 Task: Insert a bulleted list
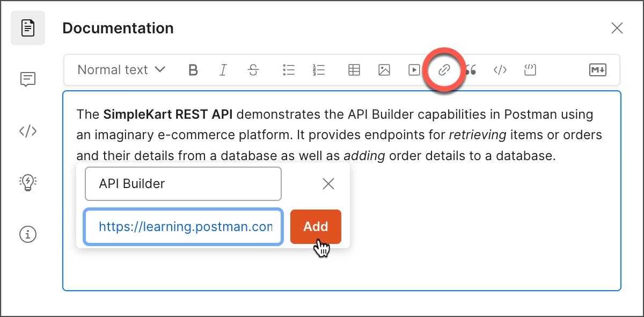click(289, 70)
